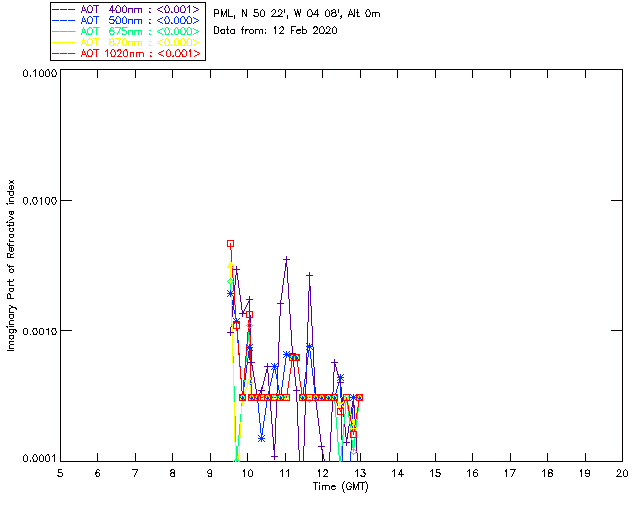Screen dimensions: 640x512
Task: Click the purple peak marker near 11 GMT
Action: tap(287, 259)
